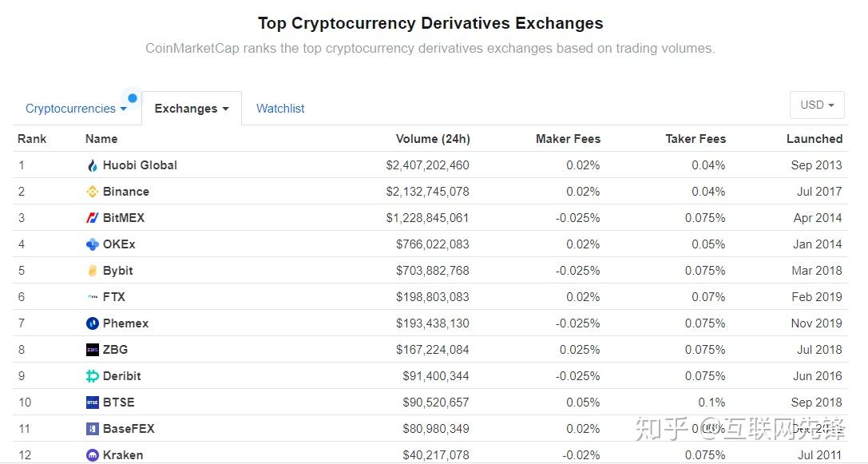Viewport: 868px width, 464px height.
Task: Click the BaseFEX logo icon
Action: tap(93, 429)
